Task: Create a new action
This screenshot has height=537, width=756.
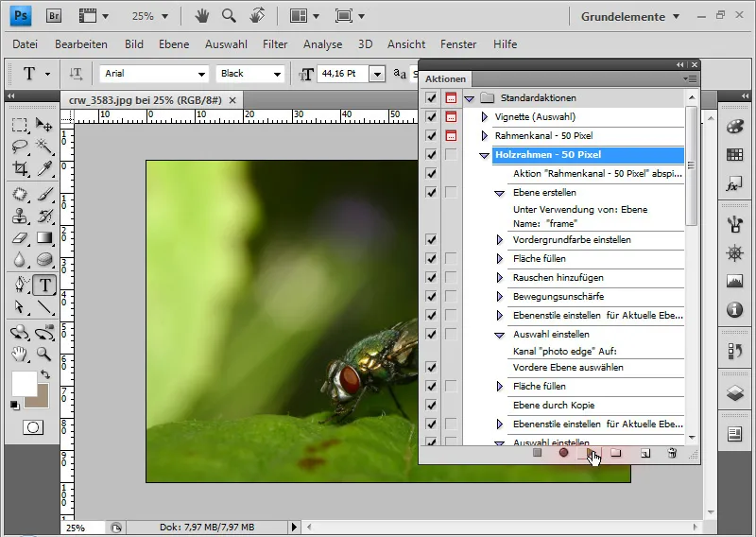Action: coord(645,453)
